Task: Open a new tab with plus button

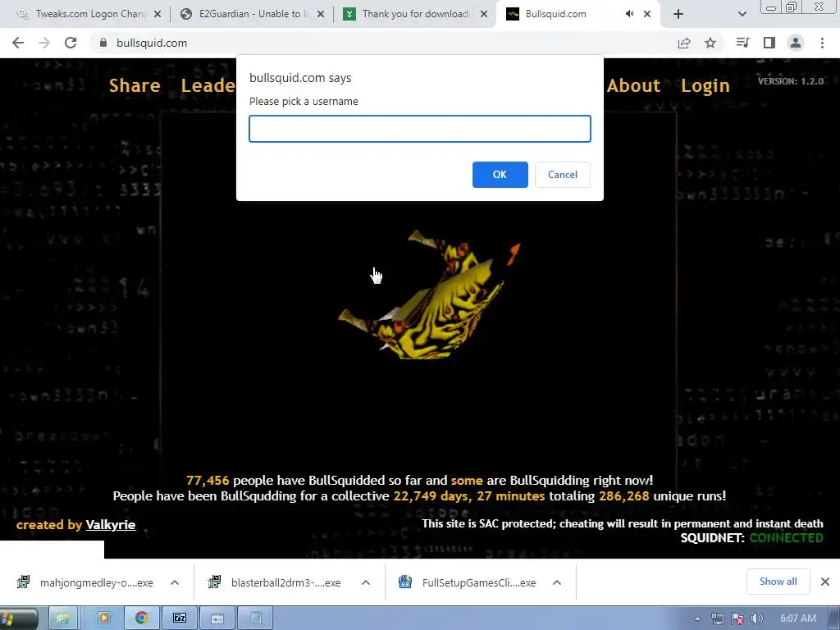Action: coord(678,14)
